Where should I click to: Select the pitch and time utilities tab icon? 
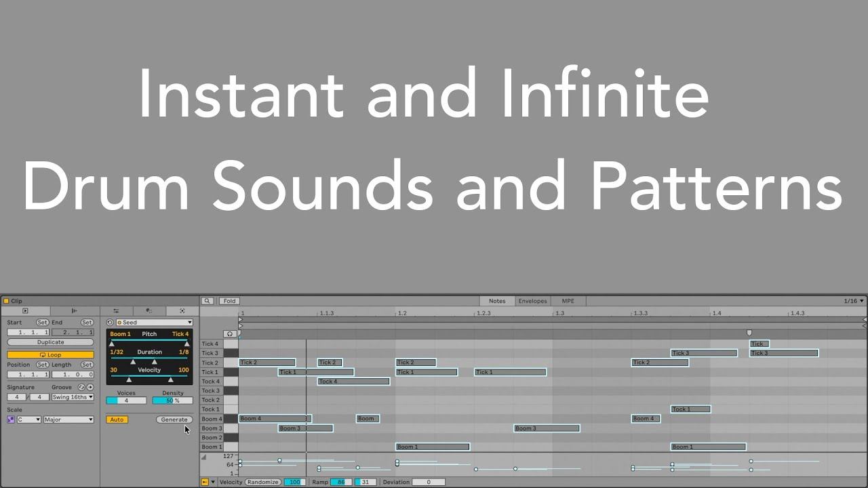coord(116,311)
